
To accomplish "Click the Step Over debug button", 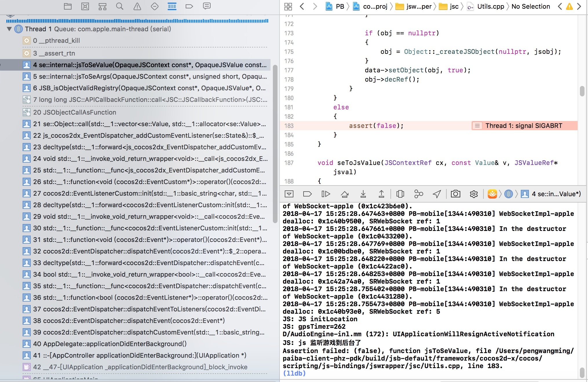I will [344, 194].
